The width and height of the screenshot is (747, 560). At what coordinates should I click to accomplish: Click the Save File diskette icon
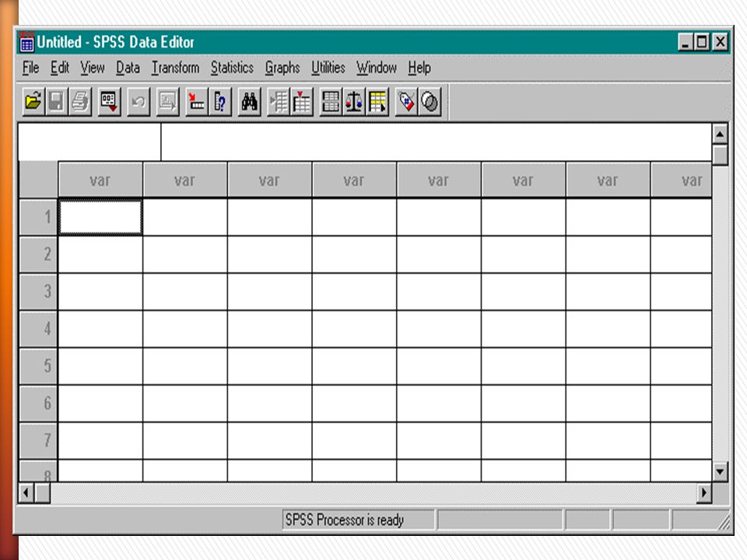[x=56, y=101]
